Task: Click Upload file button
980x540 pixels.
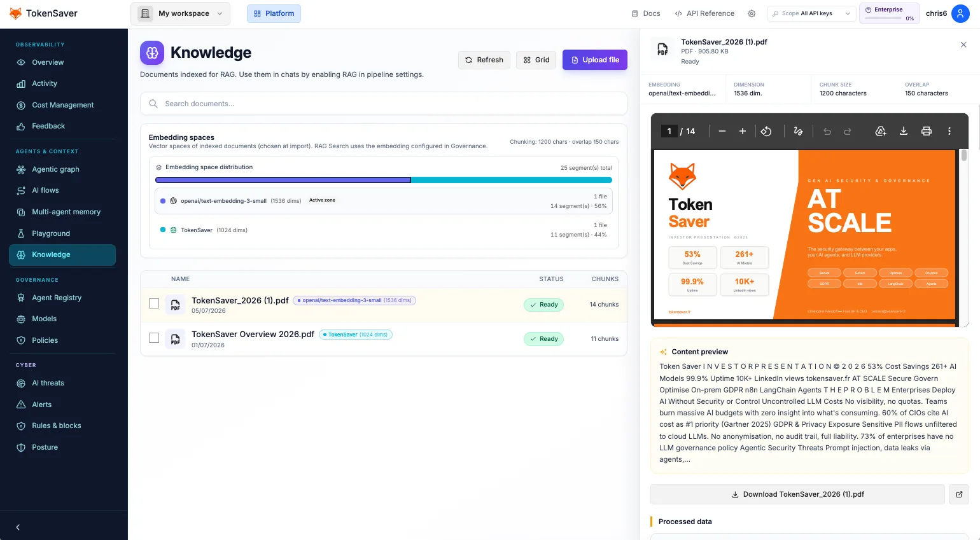Action: [x=595, y=60]
